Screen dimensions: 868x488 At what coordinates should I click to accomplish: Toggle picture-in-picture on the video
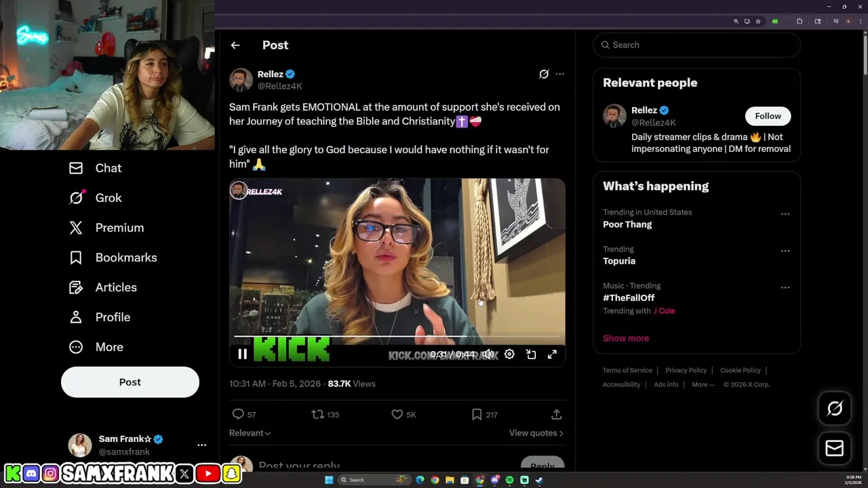531,354
